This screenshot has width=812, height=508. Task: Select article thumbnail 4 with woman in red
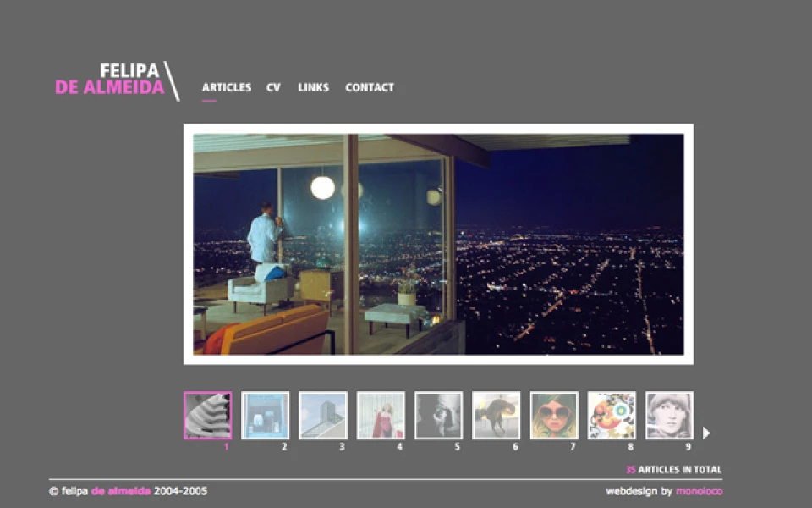(381, 416)
